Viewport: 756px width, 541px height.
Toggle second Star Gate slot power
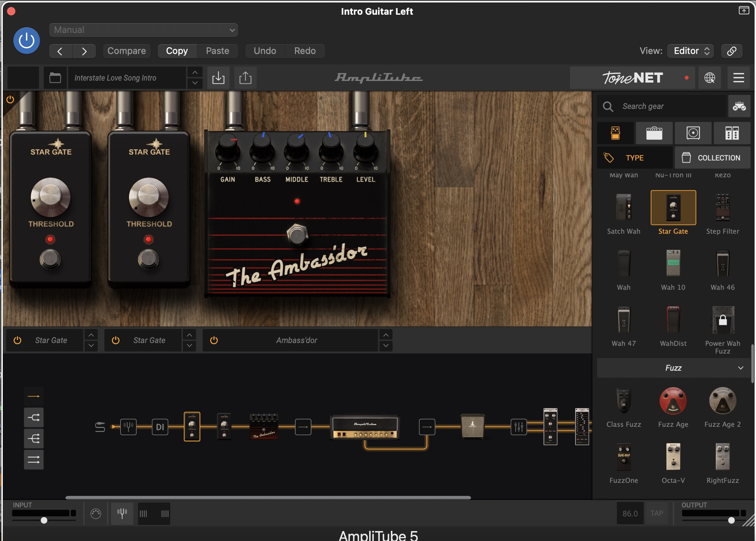pos(116,340)
